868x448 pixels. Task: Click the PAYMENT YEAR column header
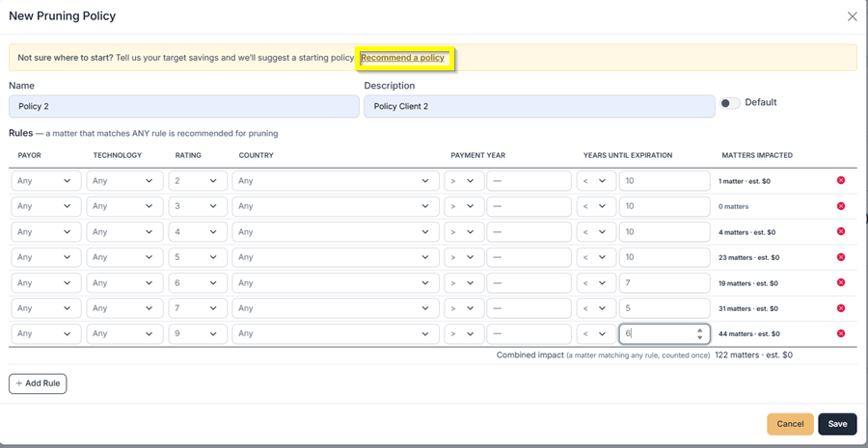477,155
